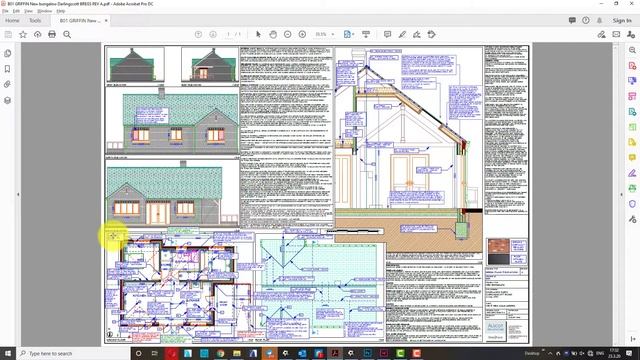The width and height of the screenshot is (640, 360).
Task: Click the Help question mark icon
Action: point(586,20)
